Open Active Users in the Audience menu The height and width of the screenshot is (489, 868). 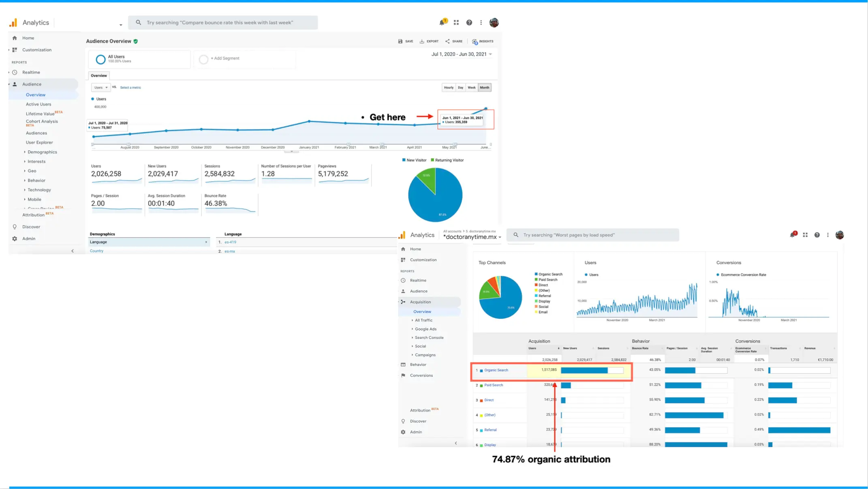38,104
